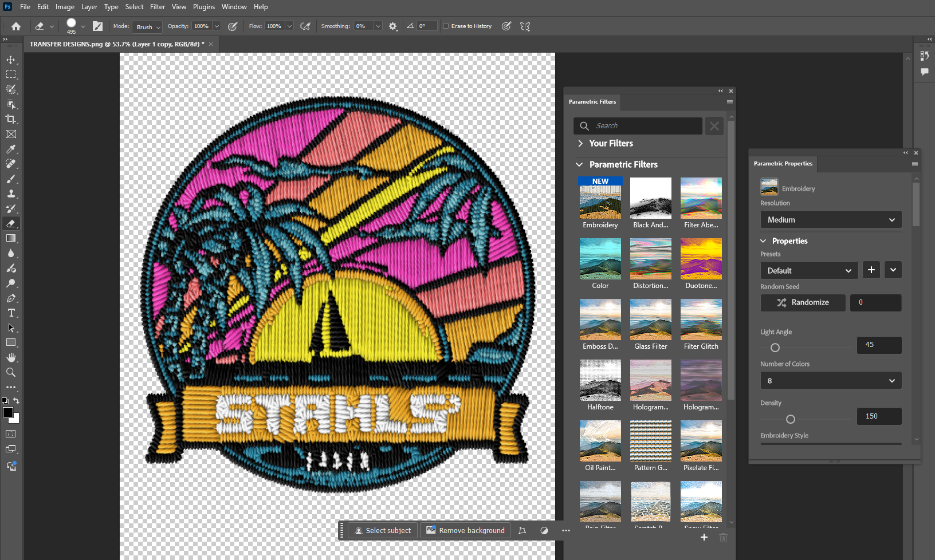Reset default foreground and background colors
935x560 pixels.
[x=5, y=401]
